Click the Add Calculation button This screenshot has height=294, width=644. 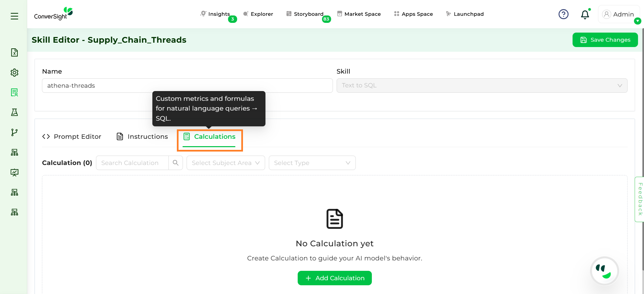(x=335, y=278)
